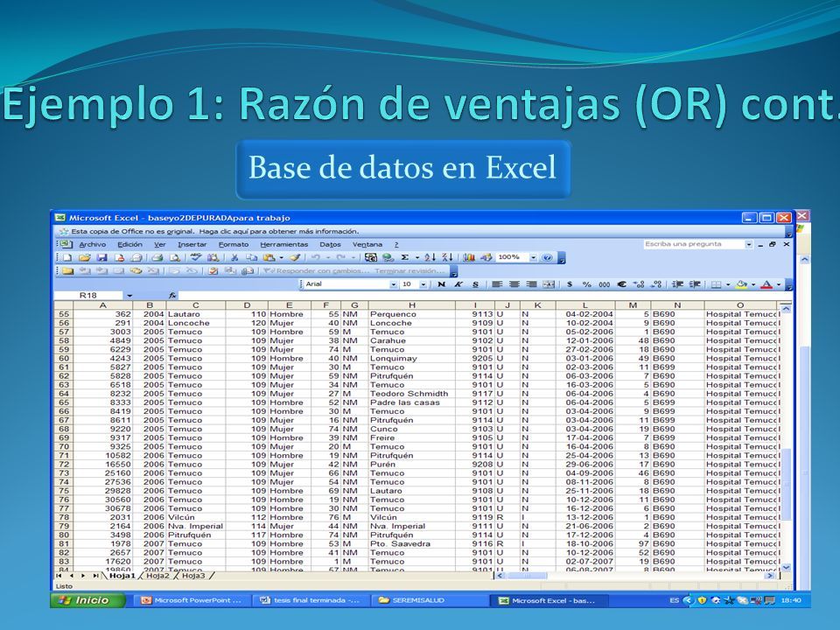Image resolution: width=840 pixels, height=630 pixels.
Task: Click the 'Esta copia de Office no es original' notice
Action: pos(215,231)
